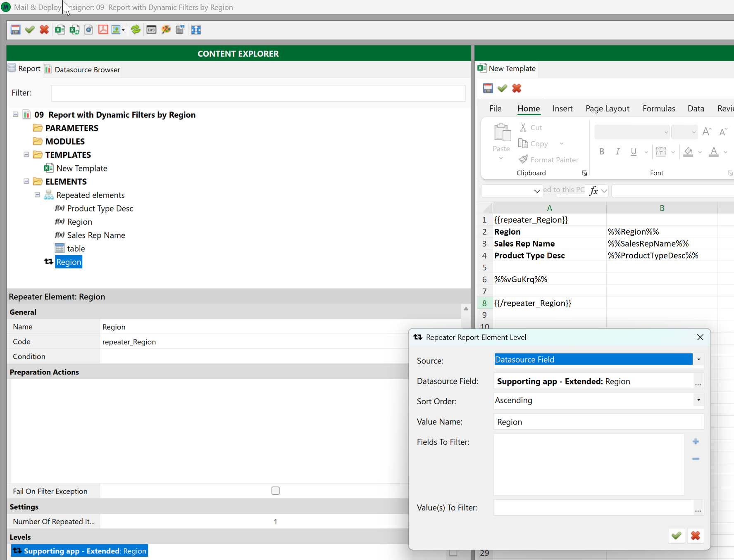Image resolution: width=734 pixels, height=560 pixels.
Task: Open the Insert ribbon tab
Action: click(562, 109)
